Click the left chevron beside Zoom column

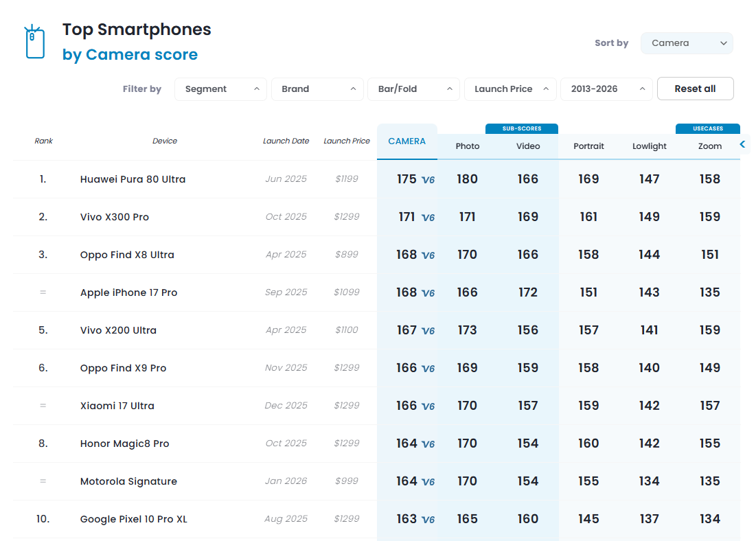[x=742, y=144]
